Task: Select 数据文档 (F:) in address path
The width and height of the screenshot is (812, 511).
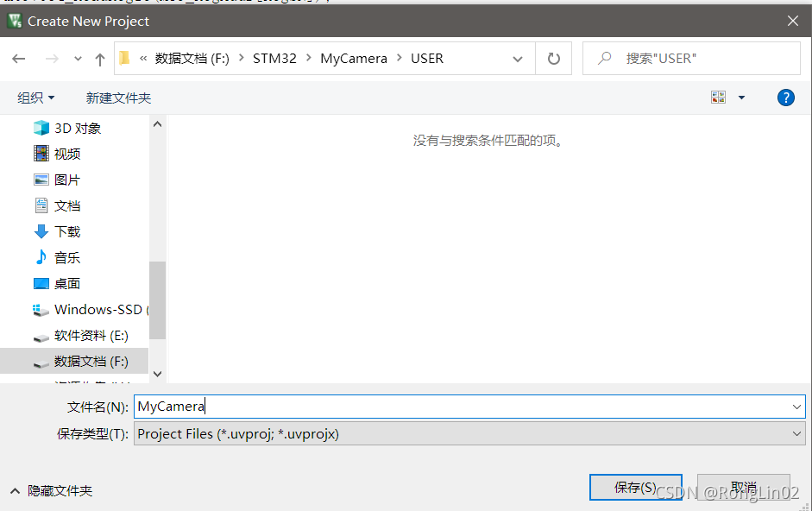Action: 192,59
